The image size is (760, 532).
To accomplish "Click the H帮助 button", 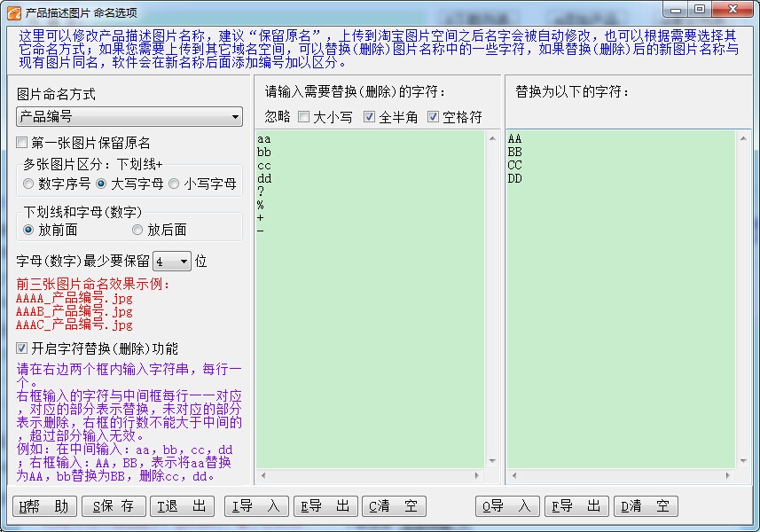I will click(43, 506).
